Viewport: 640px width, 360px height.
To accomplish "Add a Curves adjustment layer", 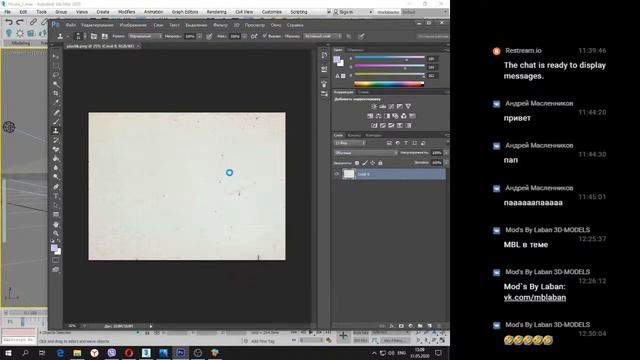I will pyautogui.click(x=391, y=107).
